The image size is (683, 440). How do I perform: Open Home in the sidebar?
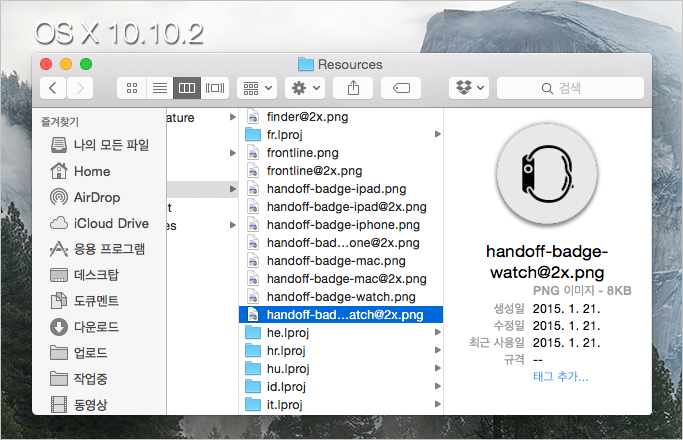[80, 171]
